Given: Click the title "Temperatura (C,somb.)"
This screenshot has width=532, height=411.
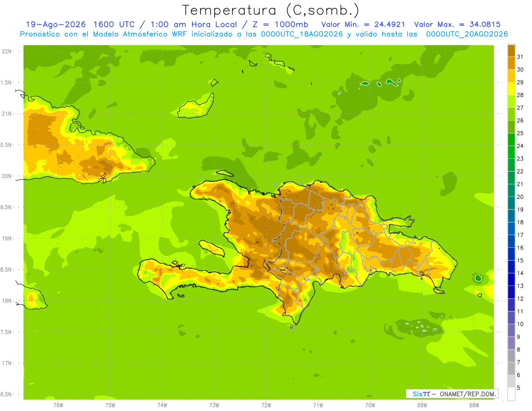Looking at the screenshot, I should (271, 10).
